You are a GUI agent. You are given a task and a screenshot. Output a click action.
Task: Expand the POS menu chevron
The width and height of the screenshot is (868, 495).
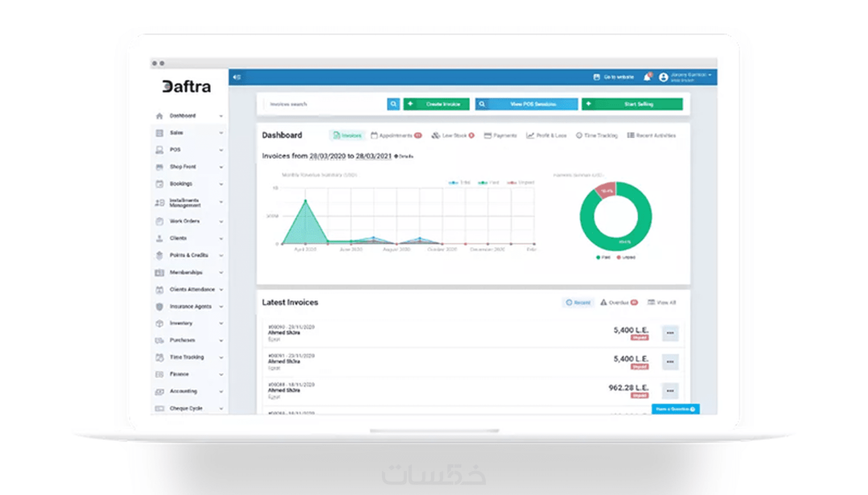tap(221, 150)
